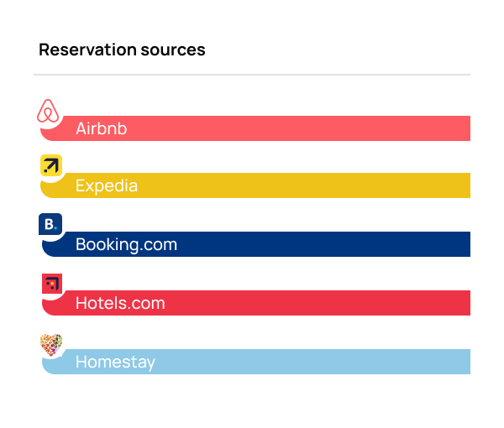
Task: Select the Hotels.com reservation source bar
Action: (256, 303)
